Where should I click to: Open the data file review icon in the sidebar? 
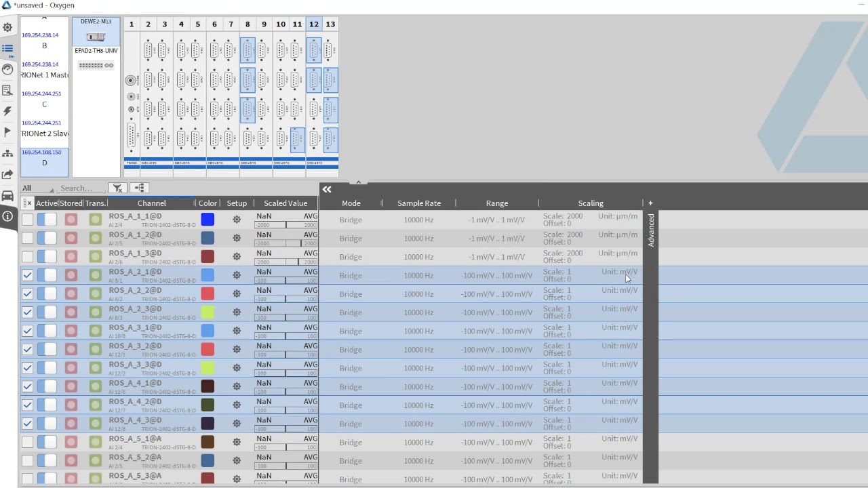click(7, 90)
